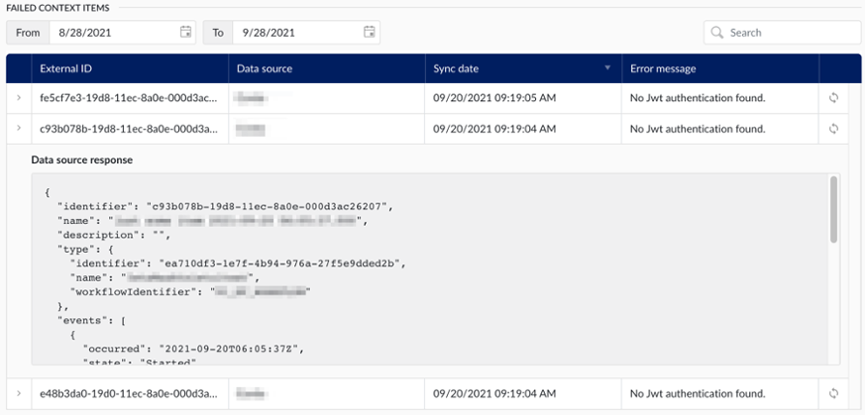Click into the Search text field

788,33
